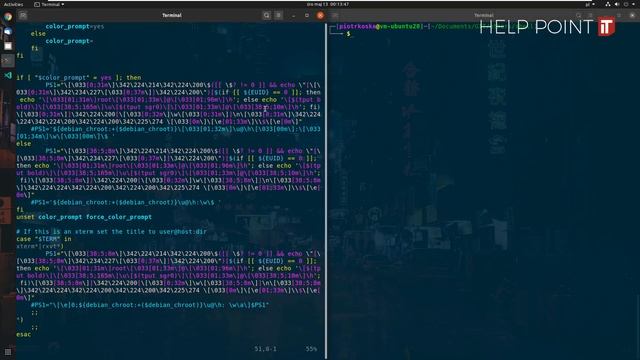Click 'case "$TERM" in' line
The image size is (640, 360).
click(44, 239)
